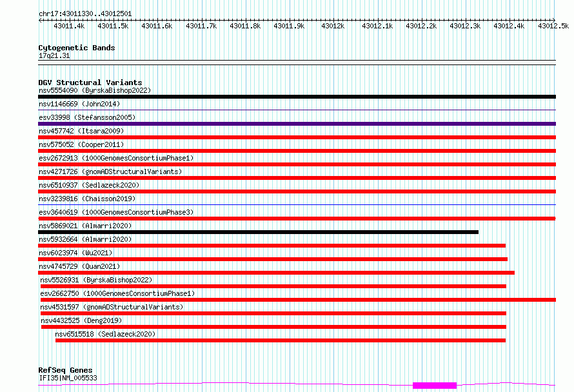This screenshot has width=574, height=392.
Task: Open esv2672913 (1000GenomesConsortiumPhase1) label
Action: (116, 158)
